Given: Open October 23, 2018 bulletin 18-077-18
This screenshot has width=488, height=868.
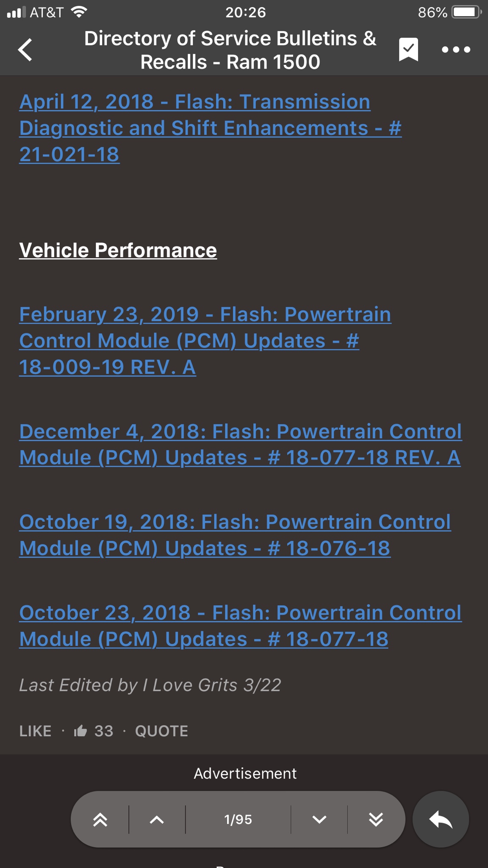Looking at the screenshot, I should [241, 626].
